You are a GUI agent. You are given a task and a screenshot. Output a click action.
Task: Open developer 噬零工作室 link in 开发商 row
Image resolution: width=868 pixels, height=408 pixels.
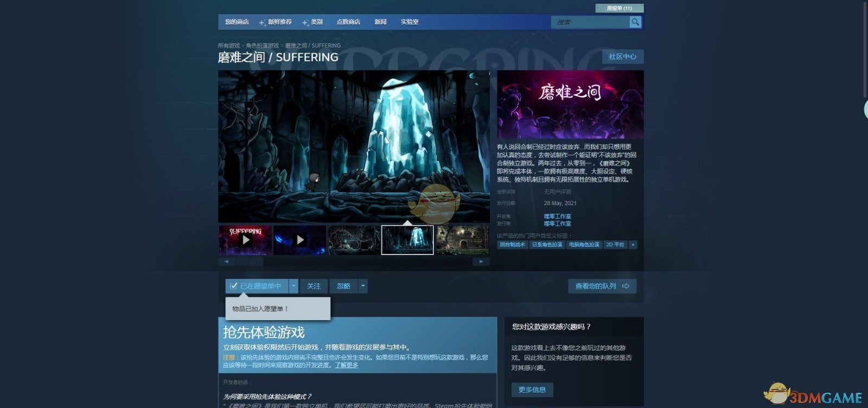tap(558, 216)
